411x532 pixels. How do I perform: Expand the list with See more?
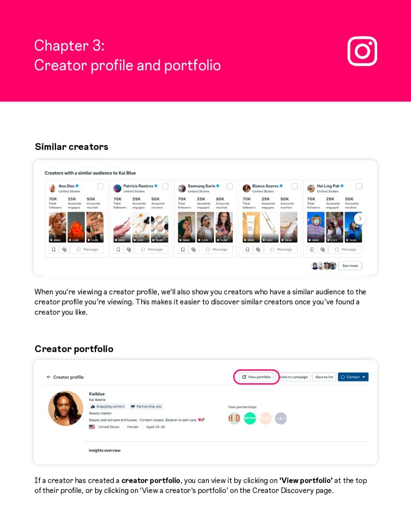350,266
